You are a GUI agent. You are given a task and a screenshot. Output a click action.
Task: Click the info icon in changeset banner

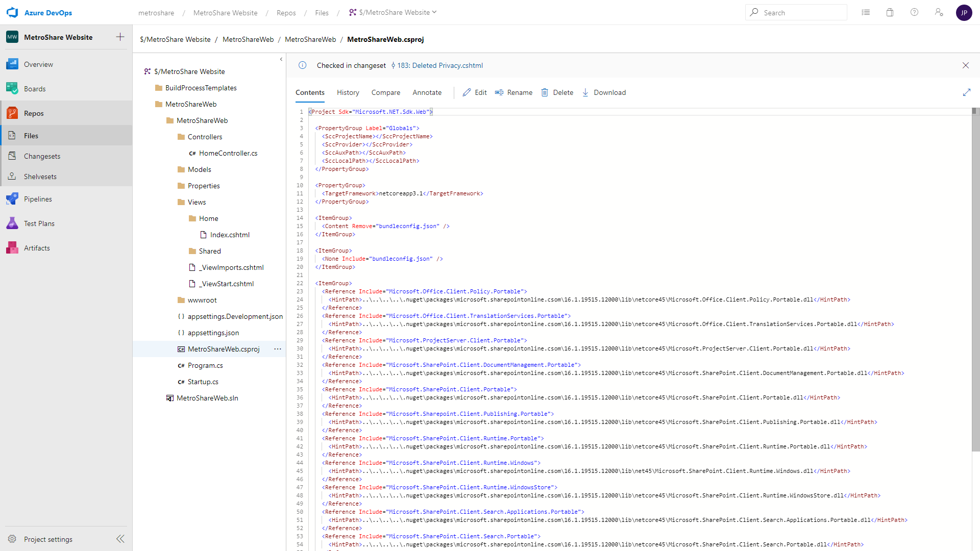302,65
